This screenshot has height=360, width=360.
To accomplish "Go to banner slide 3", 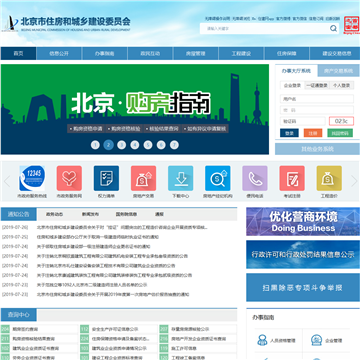I will [x=122, y=145].
